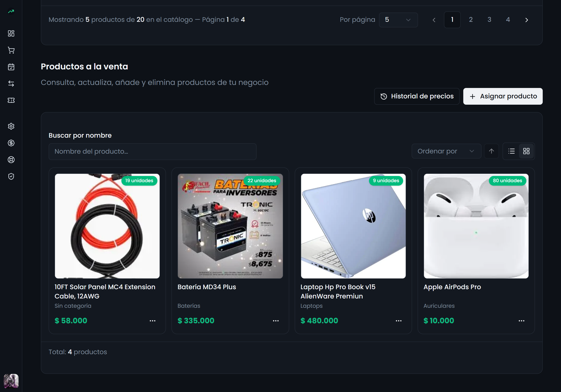Open the Ordenar por dropdown
The height and width of the screenshot is (392, 561).
[446, 151]
